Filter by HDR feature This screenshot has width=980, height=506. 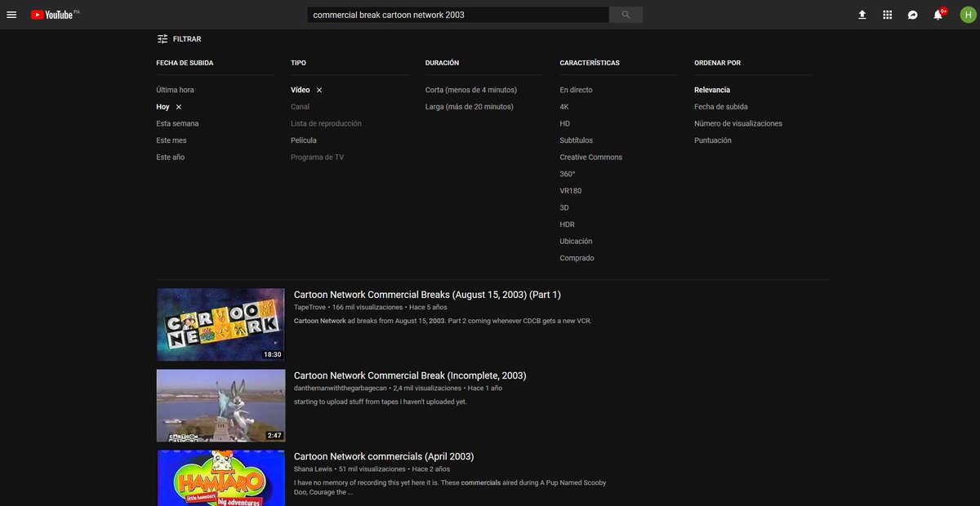568,224
